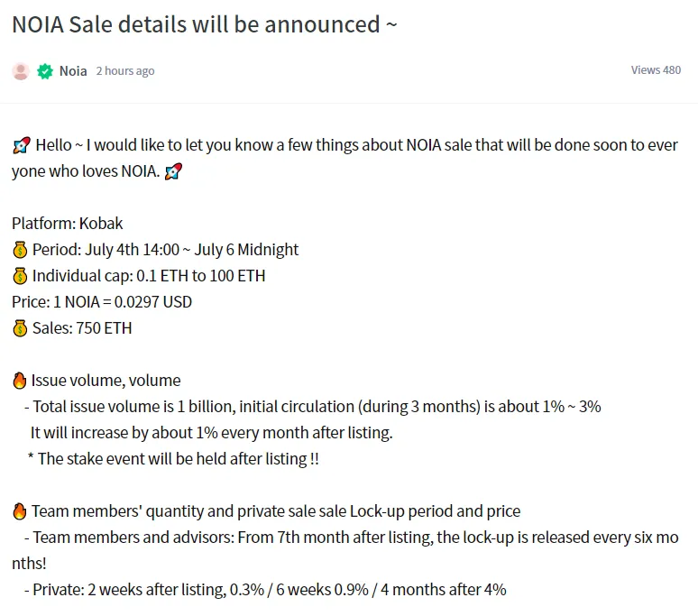This screenshot has width=698, height=616.
Task: Click the money bag icon beside Period
Action: click(20, 250)
